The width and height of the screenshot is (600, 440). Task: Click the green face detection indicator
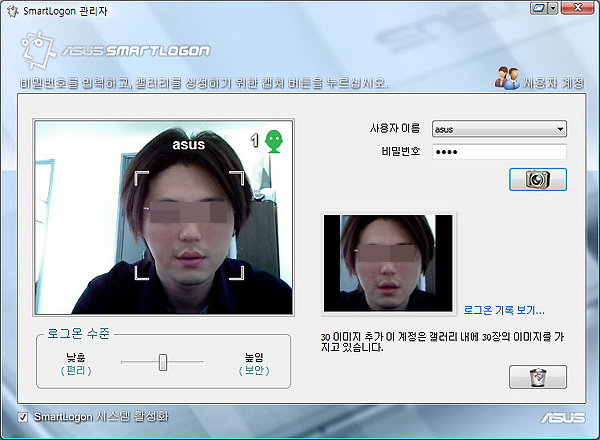click(x=274, y=141)
